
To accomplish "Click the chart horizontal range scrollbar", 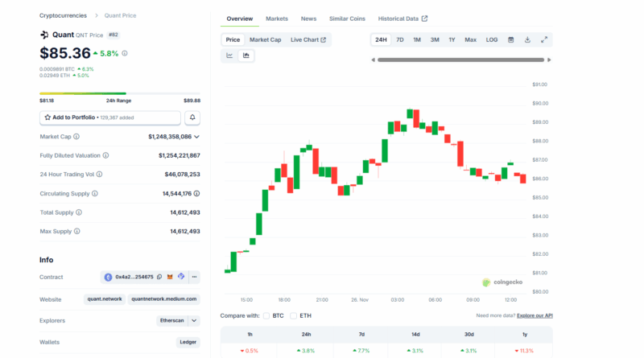I will (460, 60).
